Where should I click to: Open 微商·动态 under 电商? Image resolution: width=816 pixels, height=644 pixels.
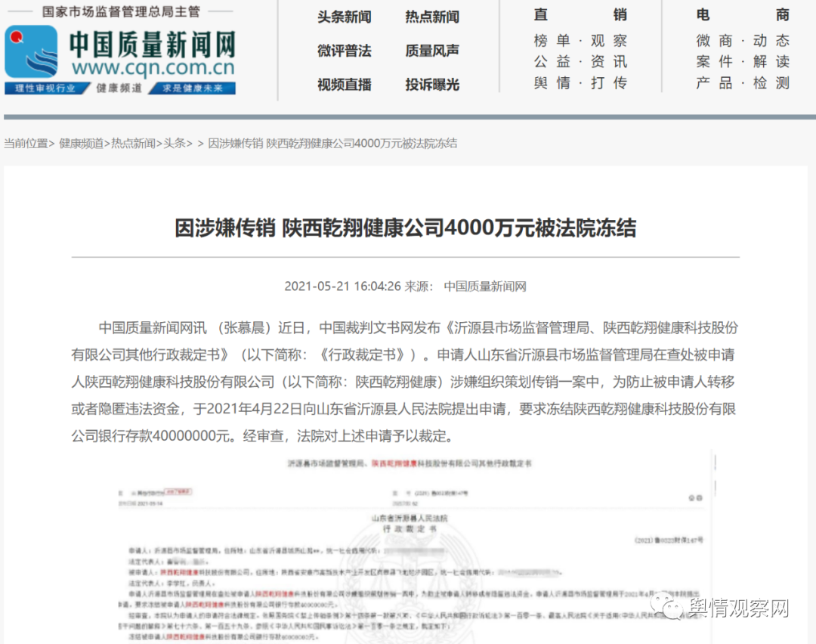pyautogui.click(x=743, y=41)
